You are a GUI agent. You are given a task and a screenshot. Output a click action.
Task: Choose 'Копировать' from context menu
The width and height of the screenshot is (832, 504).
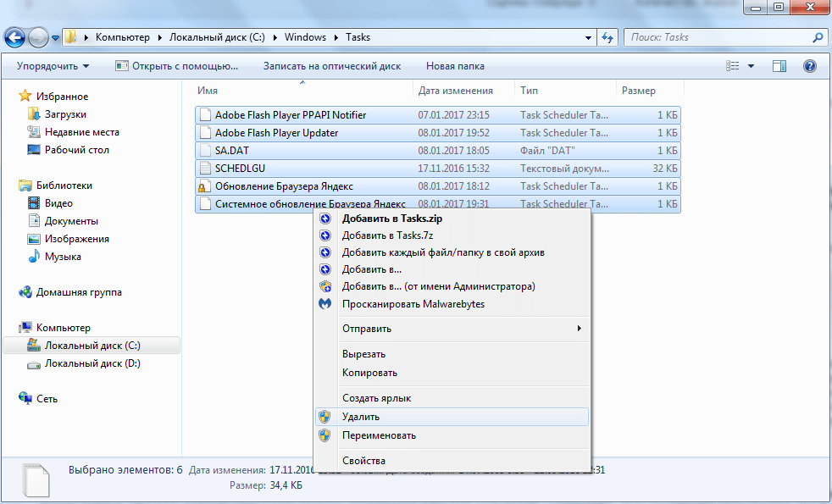[452, 373]
